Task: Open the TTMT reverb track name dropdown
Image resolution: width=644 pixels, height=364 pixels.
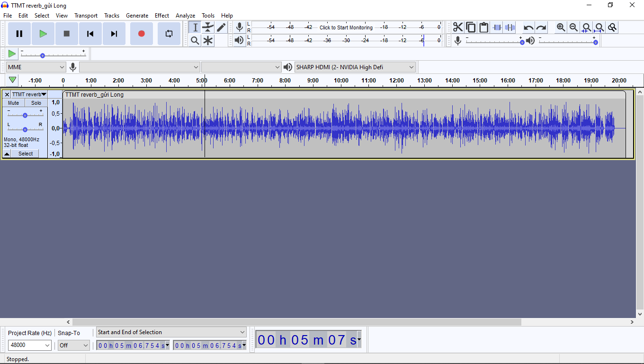Action: [29, 94]
